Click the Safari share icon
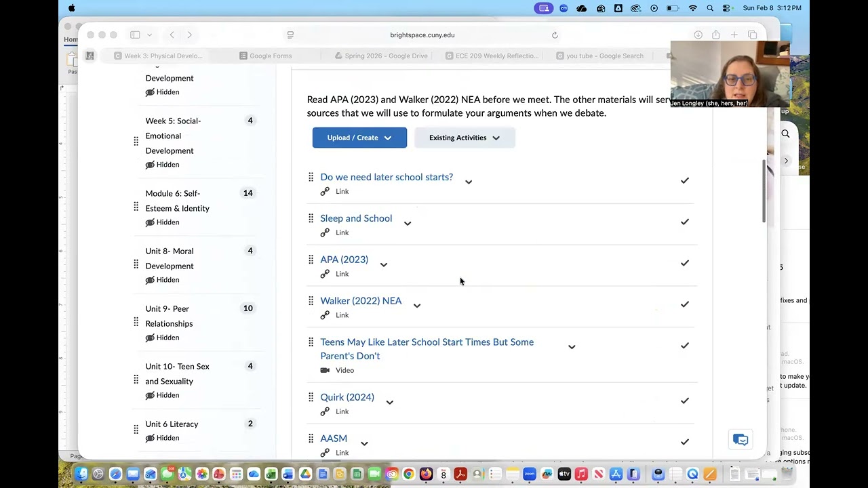The width and height of the screenshot is (868, 488). [716, 35]
